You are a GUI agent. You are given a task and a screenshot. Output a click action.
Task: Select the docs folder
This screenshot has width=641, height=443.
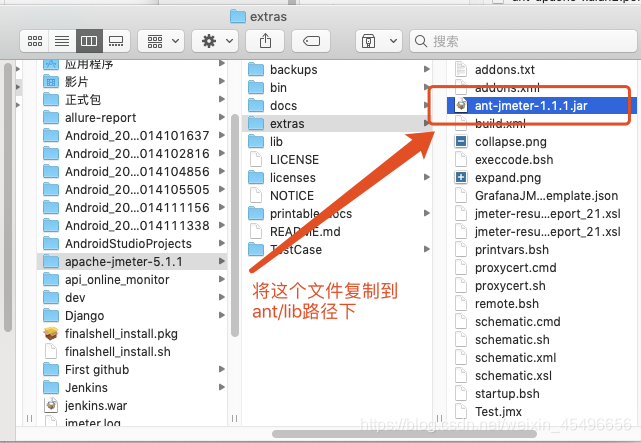[x=337, y=105]
